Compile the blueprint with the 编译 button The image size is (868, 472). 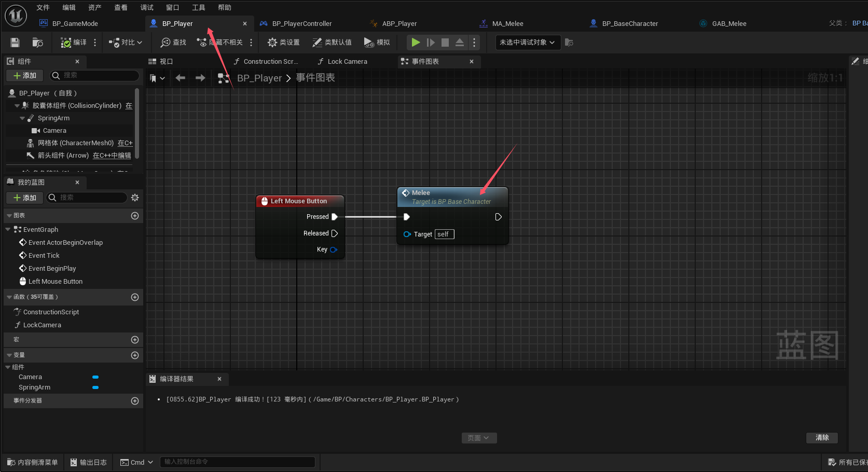[74, 43]
